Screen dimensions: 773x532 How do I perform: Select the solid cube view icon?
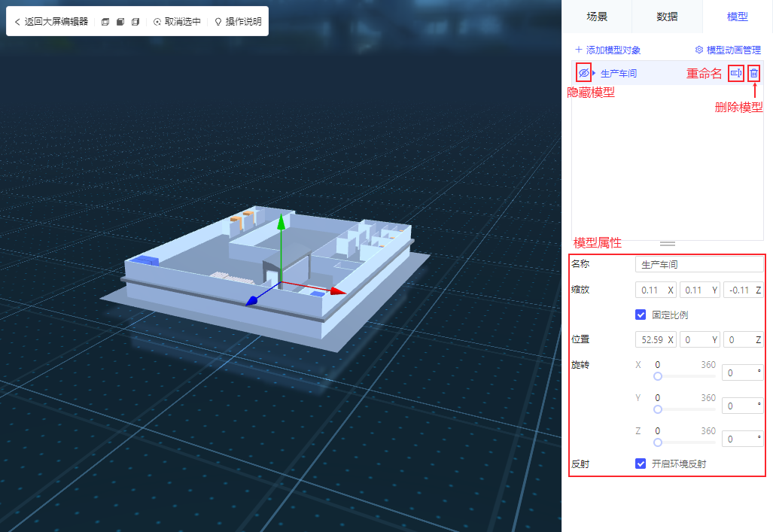point(120,22)
